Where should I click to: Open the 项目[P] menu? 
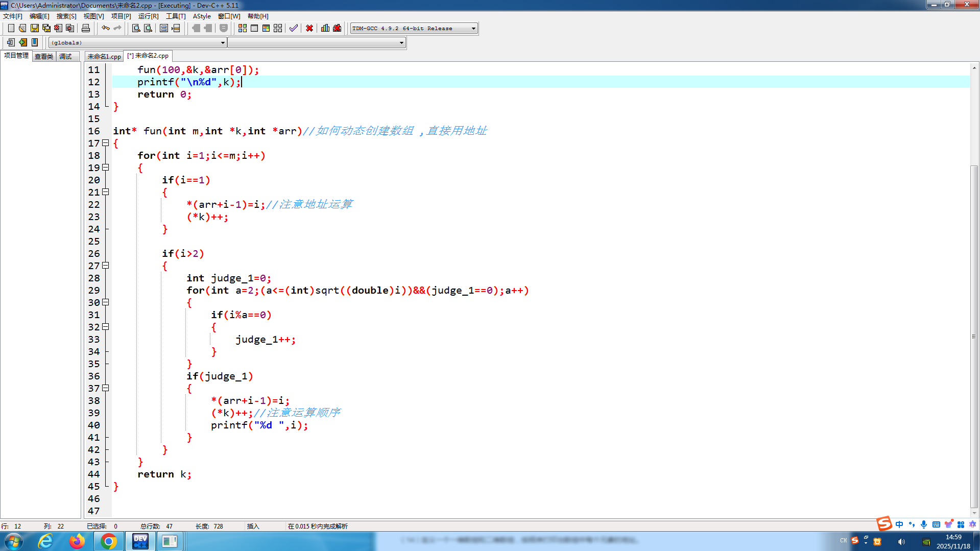(121, 16)
